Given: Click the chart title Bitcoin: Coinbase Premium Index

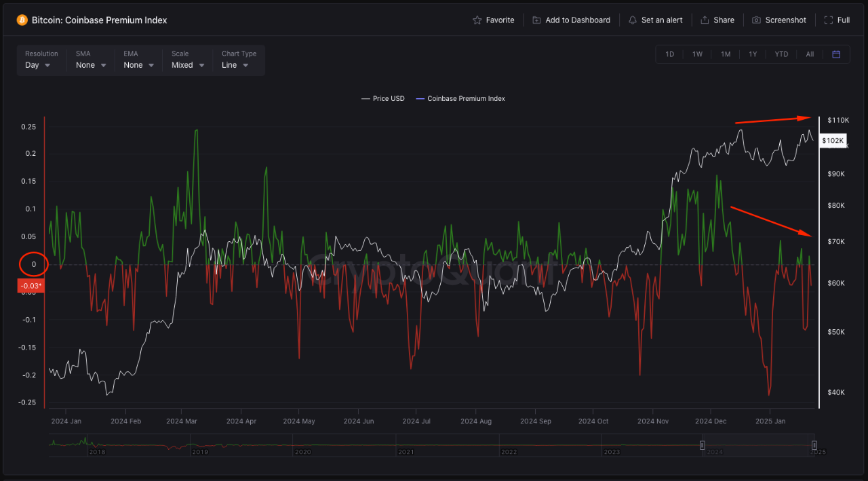Looking at the screenshot, I should [x=100, y=20].
